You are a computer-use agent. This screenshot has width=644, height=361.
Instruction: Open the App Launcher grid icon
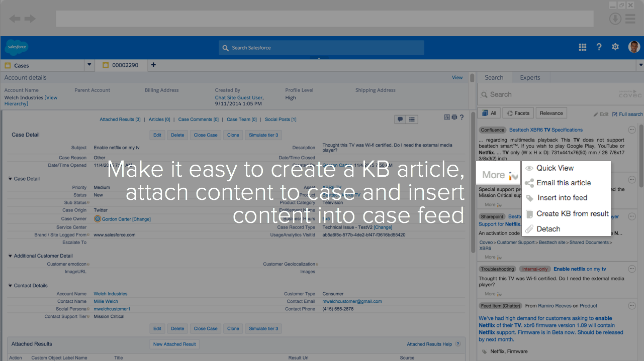pyautogui.click(x=582, y=47)
